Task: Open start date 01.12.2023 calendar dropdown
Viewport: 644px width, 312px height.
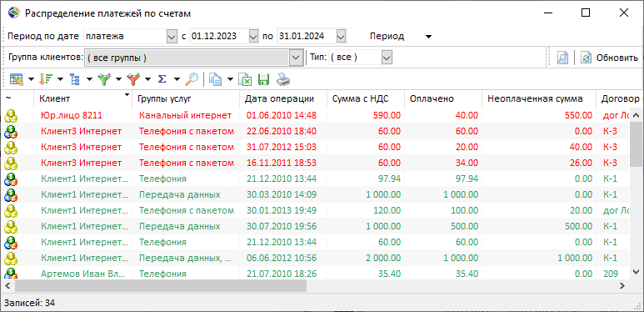Action: click(x=254, y=36)
